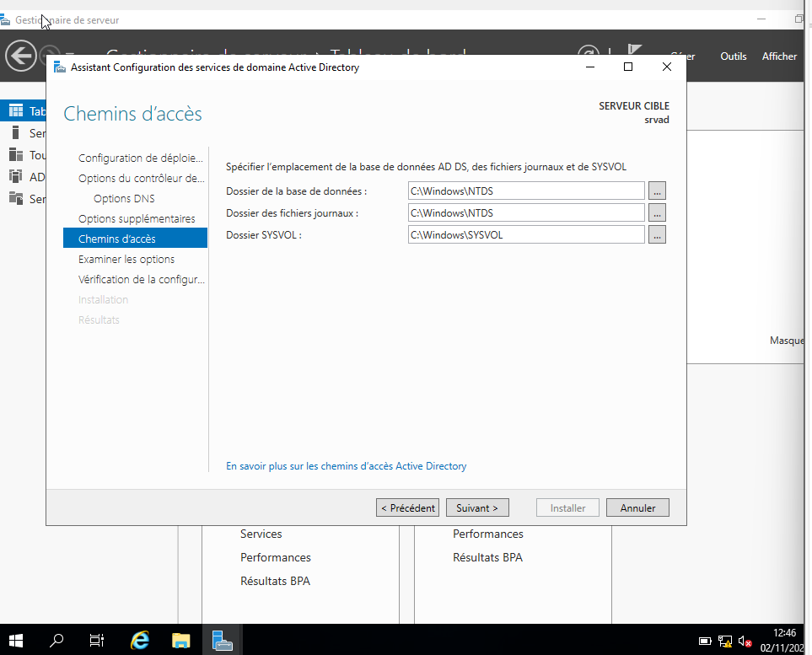The width and height of the screenshot is (812, 655).
Task: Open the Dashboard icon in the sidebar
Action: pos(15,111)
